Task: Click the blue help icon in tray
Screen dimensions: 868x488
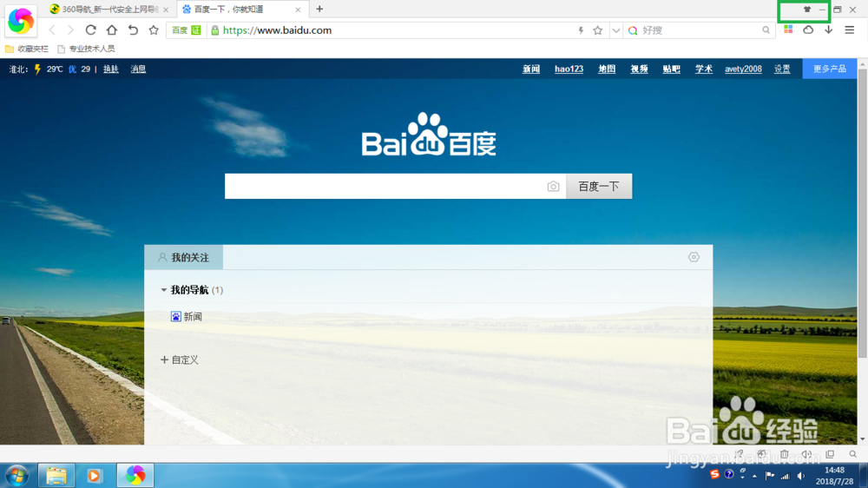Action: 729,475
